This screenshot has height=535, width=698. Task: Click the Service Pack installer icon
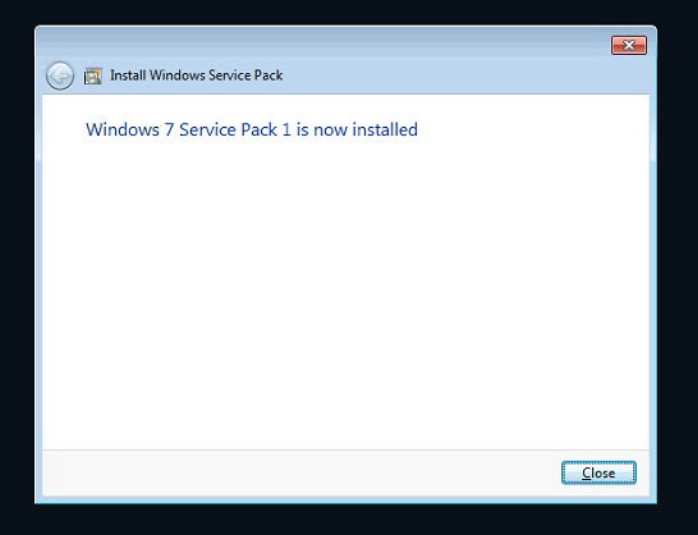point(93,76)
